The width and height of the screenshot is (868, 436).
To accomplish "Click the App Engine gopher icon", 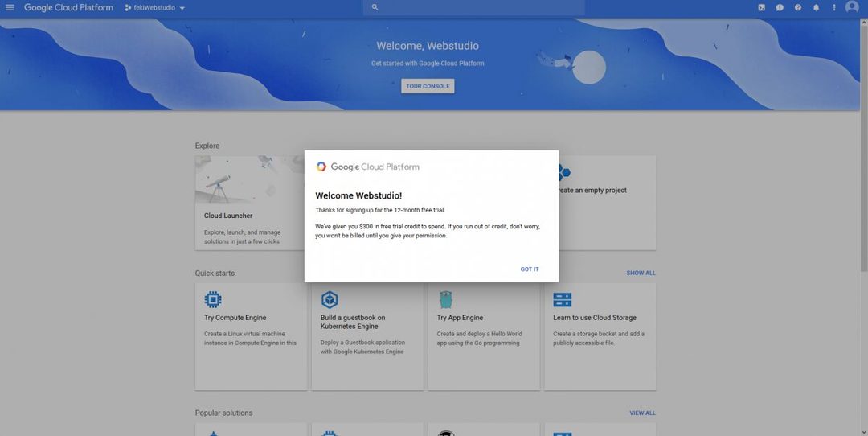I will coord(445,300).
